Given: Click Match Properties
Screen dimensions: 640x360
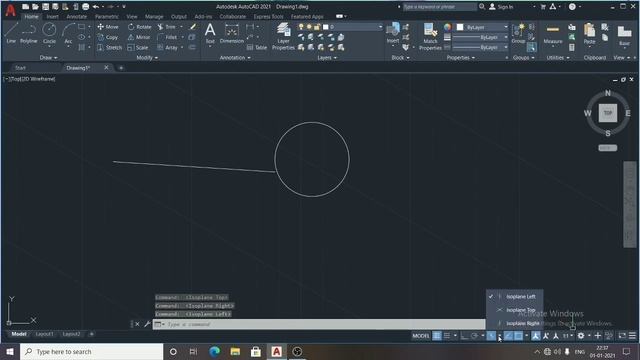Looking at the screenshot, I should click(x=430, y=36).
